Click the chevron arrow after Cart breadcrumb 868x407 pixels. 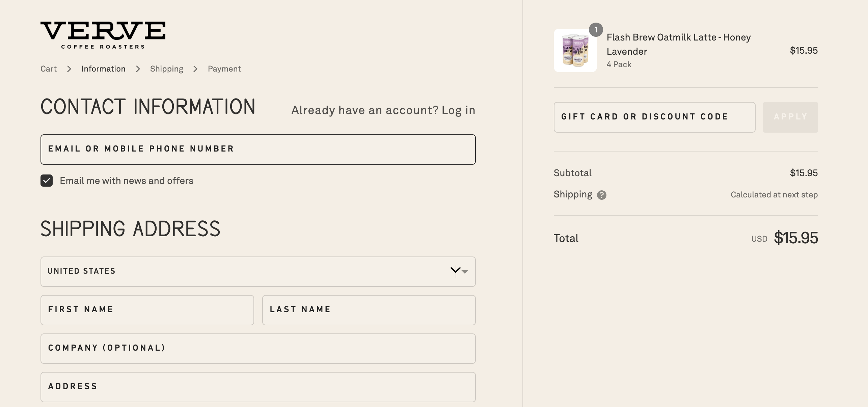(x=69, y=69)
